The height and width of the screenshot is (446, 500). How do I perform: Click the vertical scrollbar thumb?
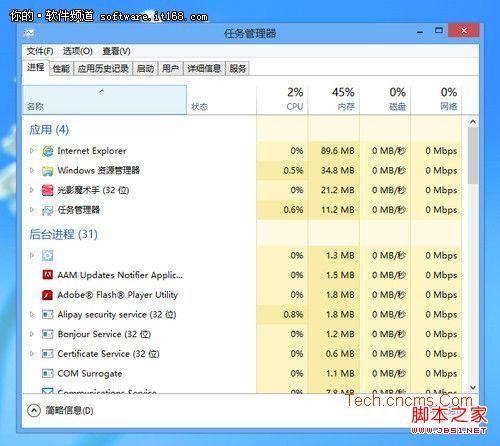[473, 155]
